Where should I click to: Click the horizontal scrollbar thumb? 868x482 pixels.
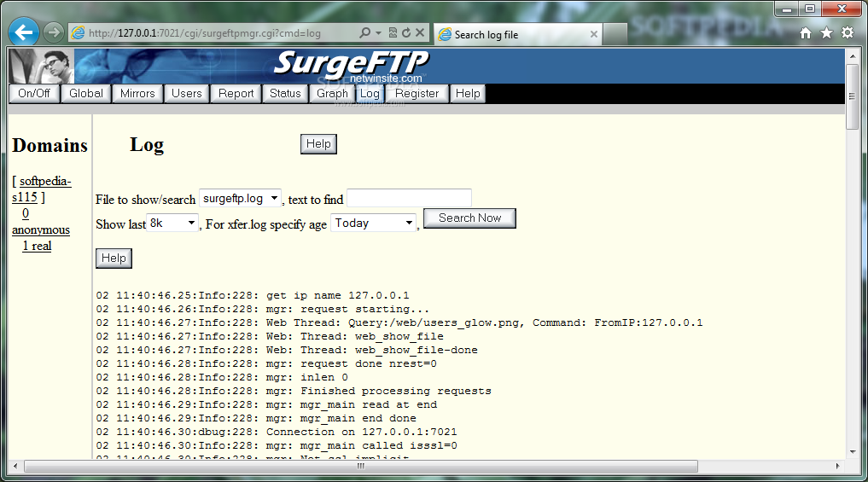click(361, 466)
